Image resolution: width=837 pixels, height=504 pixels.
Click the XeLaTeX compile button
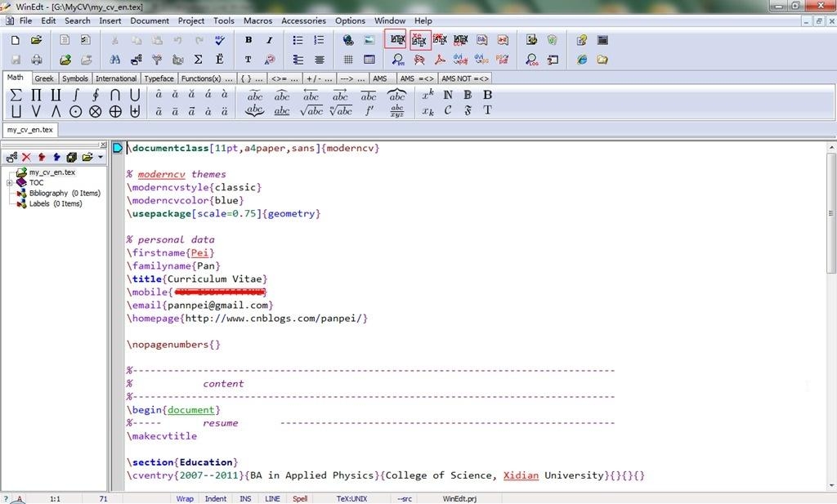coord(418,39)
